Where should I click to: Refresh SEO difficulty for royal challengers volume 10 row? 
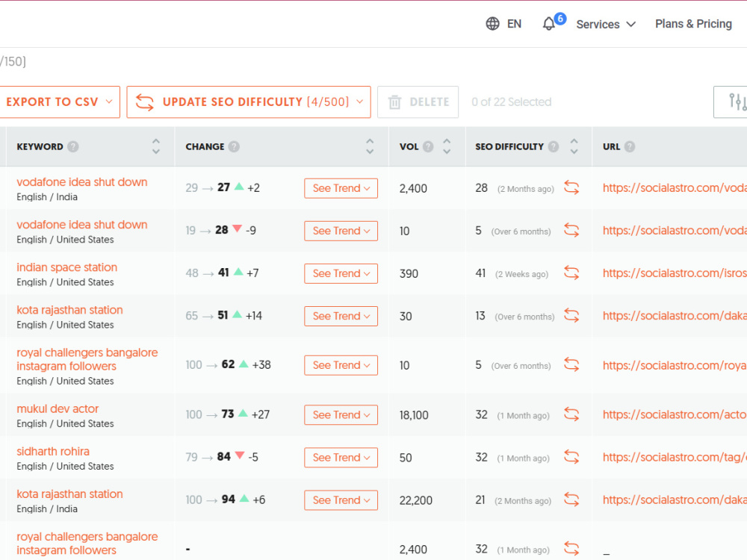click(571, 365)
